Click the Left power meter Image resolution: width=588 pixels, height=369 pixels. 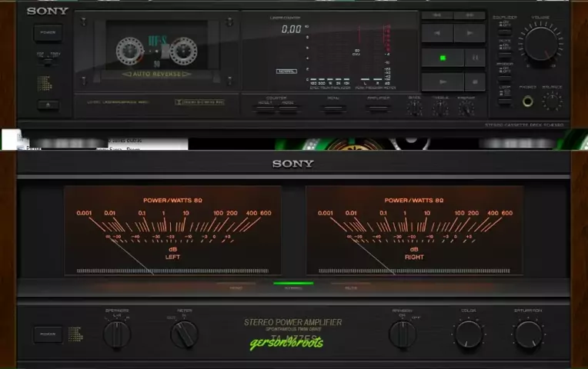172,231
